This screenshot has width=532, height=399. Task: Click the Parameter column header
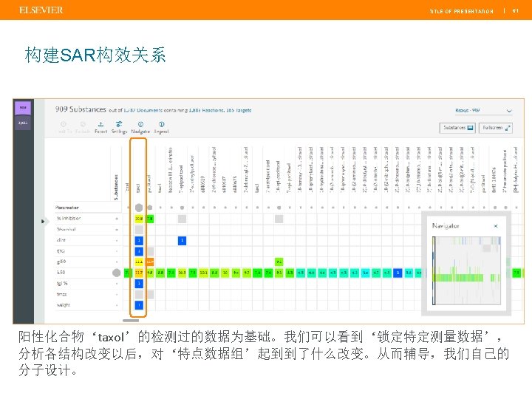pos(67,208)
